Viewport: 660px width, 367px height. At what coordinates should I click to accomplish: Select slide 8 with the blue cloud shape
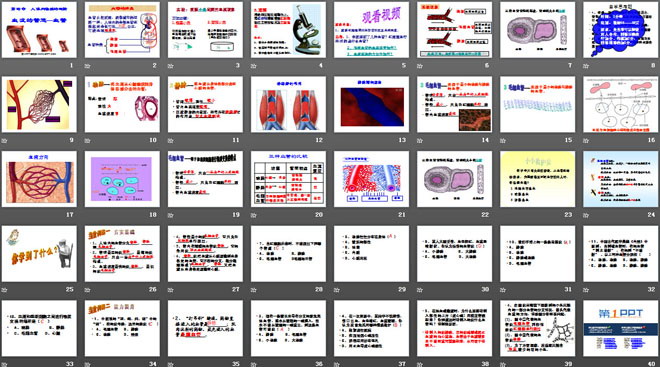(x=620, y=30)
